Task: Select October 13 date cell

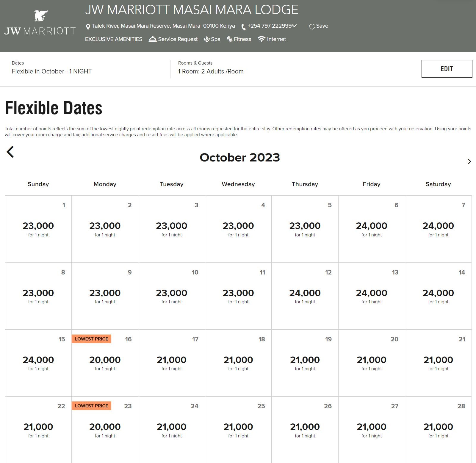Action: pyautogui.click(x=372, y=296)
